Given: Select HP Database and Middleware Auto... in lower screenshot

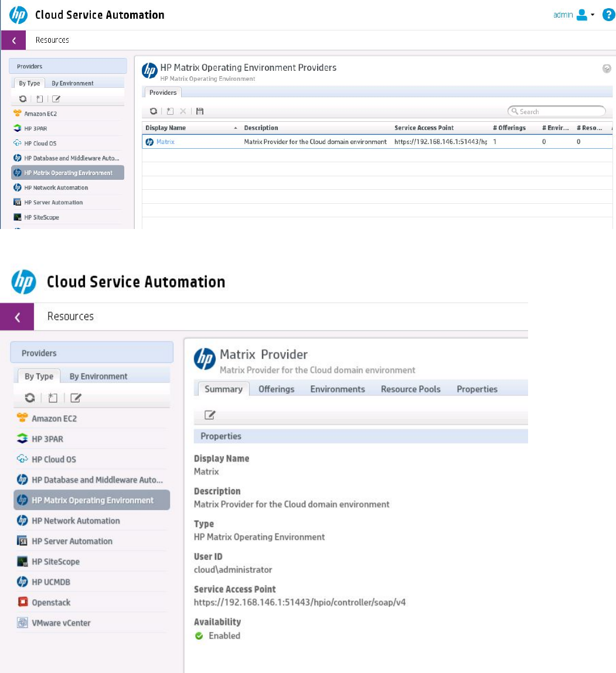Looking at the screenshot, I should [x=91, y=480].
